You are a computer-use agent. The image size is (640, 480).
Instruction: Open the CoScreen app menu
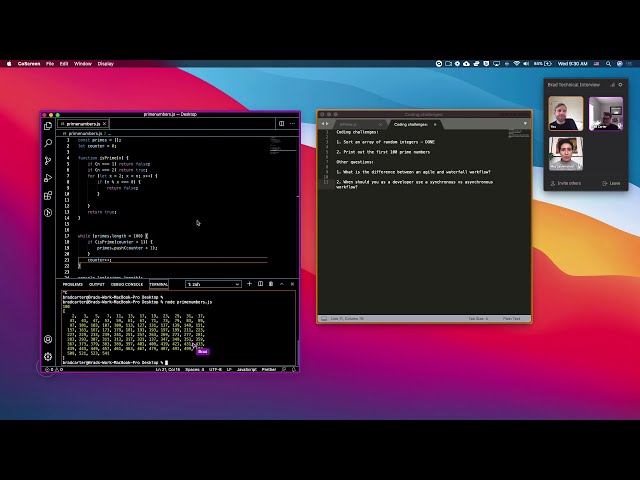click(29, 64)
